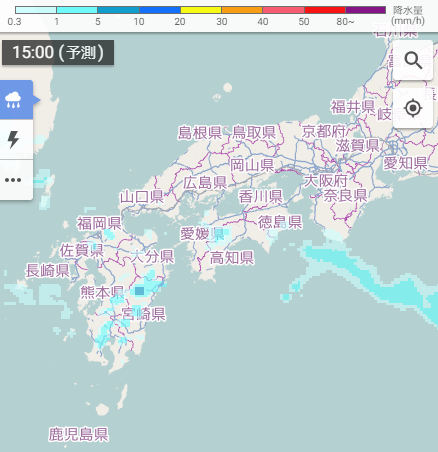Image resolution: width=438 pixels, height=452 pixels.
Task: Click the 大阪府 prefecture label
Action: click(x=326, y=181)
